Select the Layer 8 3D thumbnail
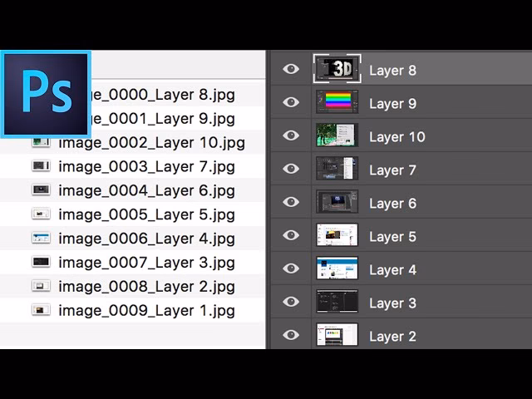532x399 pixels. coord(337,68)
